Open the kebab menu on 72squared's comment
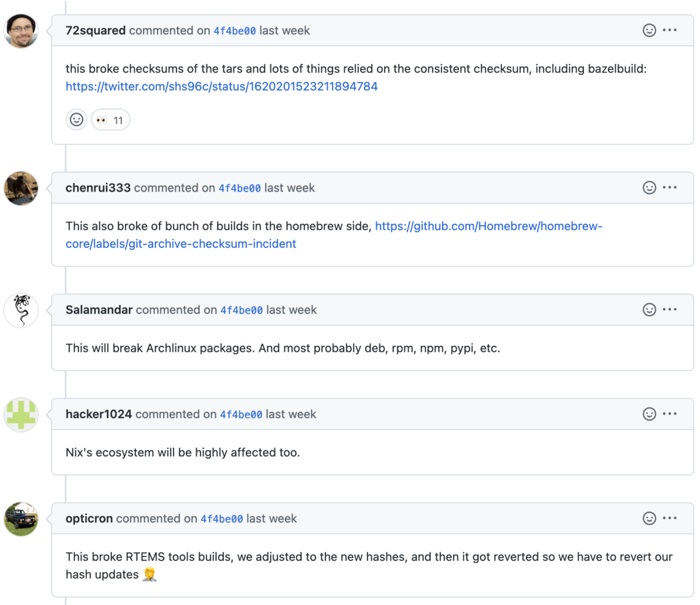This screenshot has height=605, width=700. [x=670, y=30]
